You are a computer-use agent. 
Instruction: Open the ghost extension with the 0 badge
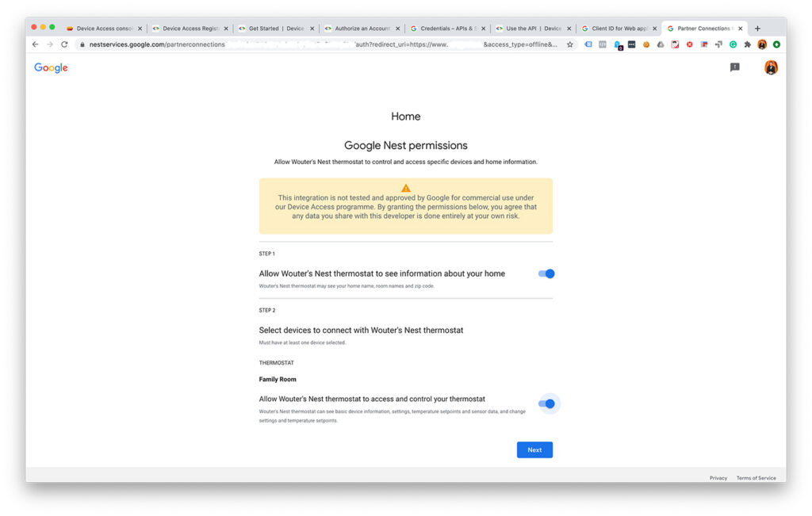(x=618, y=45)
